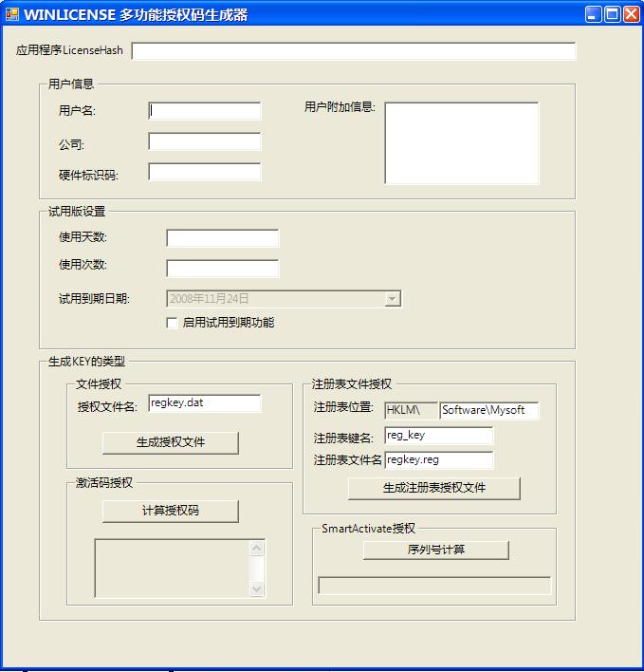The height and width of the screenshot is (672, 644).
Task: Click the Software\Mysoft registry path field
Action: (x=489, y=411)
